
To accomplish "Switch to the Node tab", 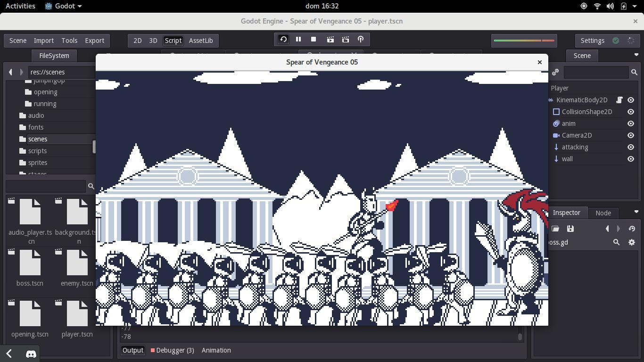I will tap(603, 213).
